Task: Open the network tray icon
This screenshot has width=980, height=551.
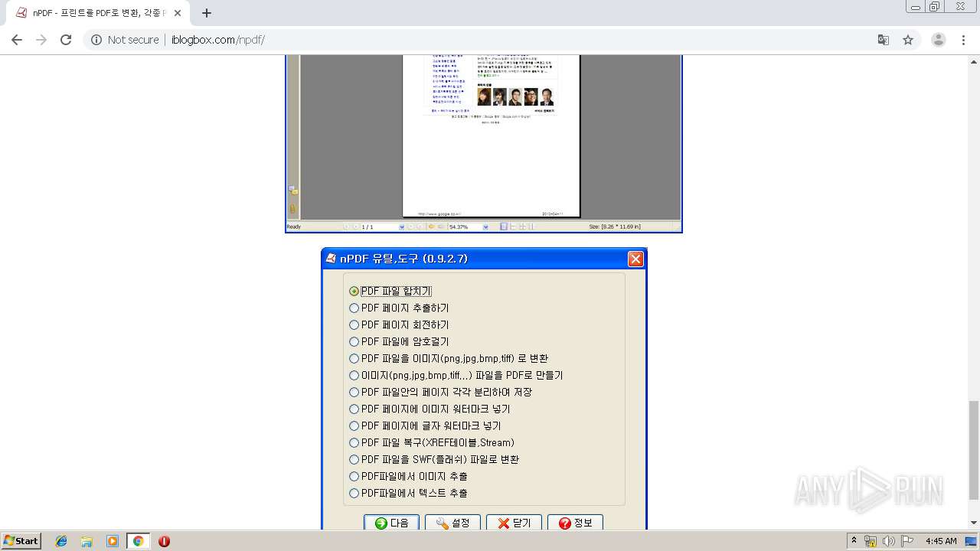Action: click(x=871, y=541)
